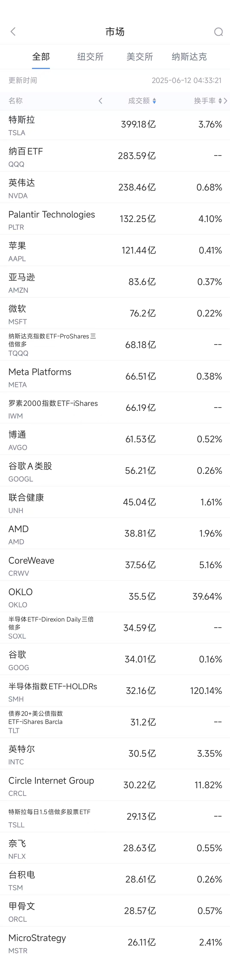Click the 名称 column header
Screen dimensions: 230x980
16,101
